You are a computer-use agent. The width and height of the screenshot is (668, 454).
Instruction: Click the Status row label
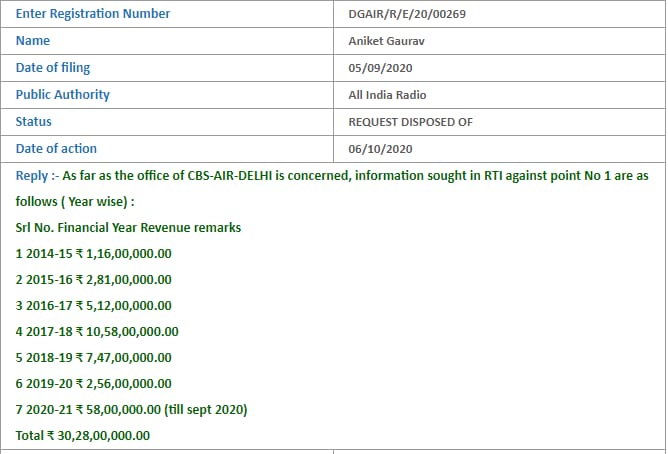coord(34,122)
